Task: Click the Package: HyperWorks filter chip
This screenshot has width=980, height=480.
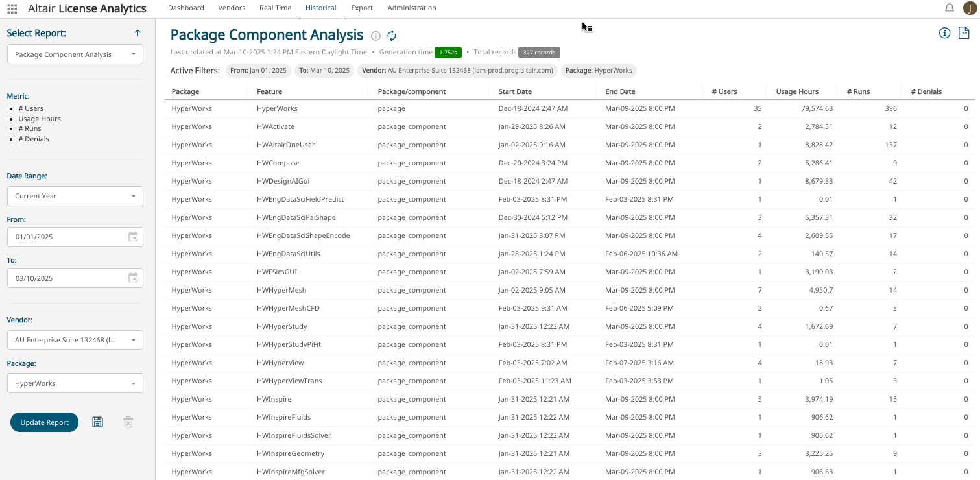Action: point(599,70)
